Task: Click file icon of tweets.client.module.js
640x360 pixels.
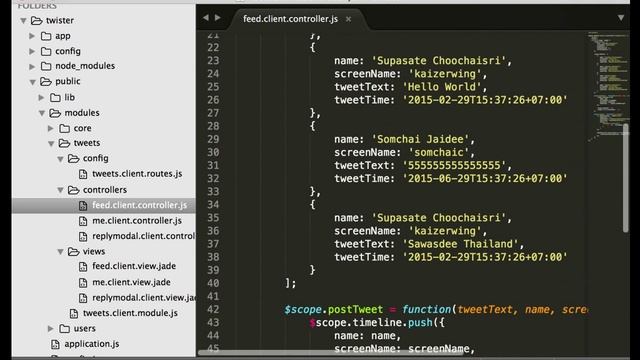Action: pyautogui.click(x=73, y=313)
